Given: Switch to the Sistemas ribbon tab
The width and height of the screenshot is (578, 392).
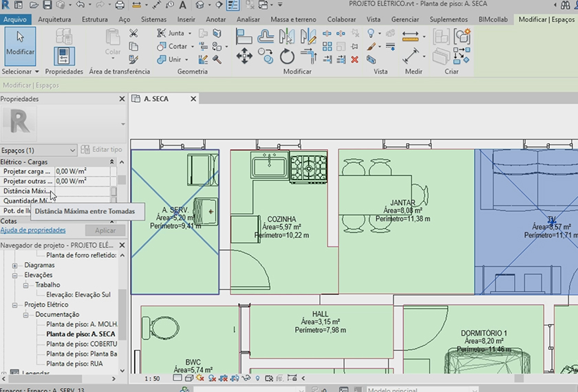Looking at the screenshot, I should click(153, 19).
